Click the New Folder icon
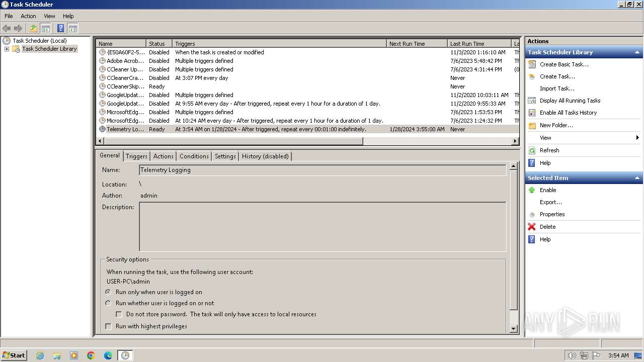Screen dimensions: 644x362 tap(532, 125)
